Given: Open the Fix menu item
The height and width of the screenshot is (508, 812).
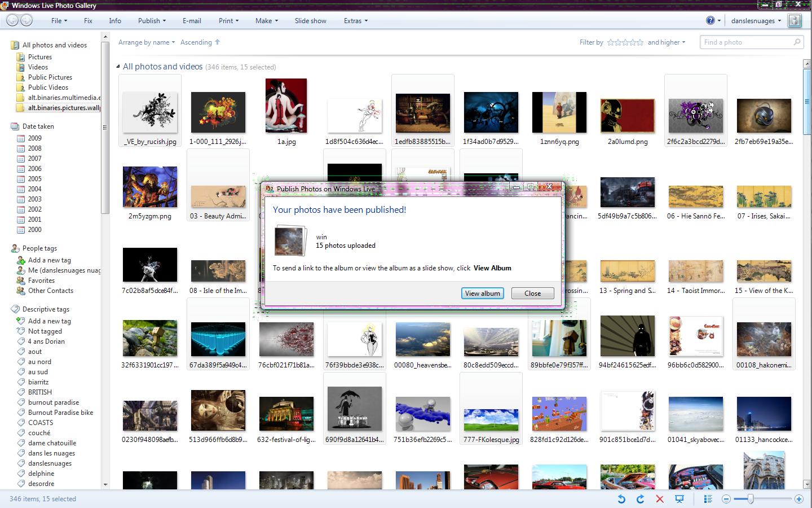Looking at the screenshot, I should click(88, 21).
